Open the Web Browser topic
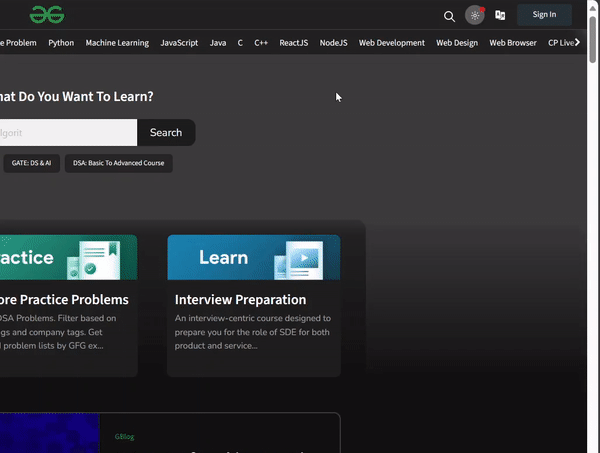 point(513,43)
